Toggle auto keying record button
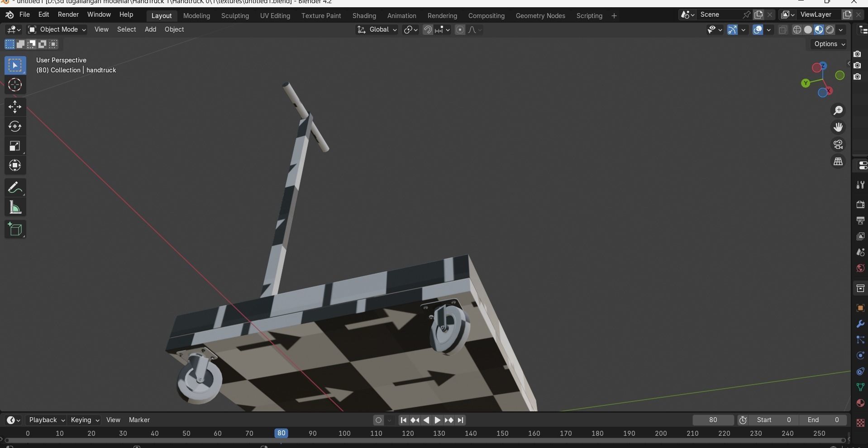This screenshot has height=448, width=868. [379, 420]
